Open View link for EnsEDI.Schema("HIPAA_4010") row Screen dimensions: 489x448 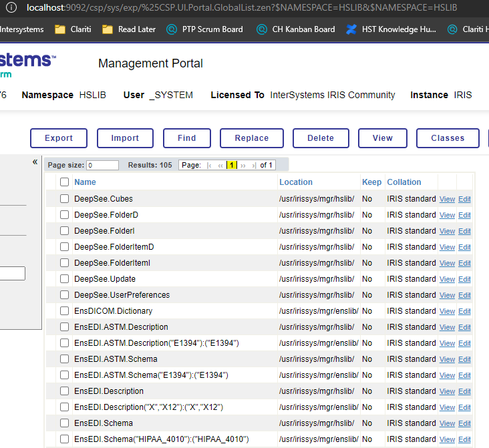447,439
